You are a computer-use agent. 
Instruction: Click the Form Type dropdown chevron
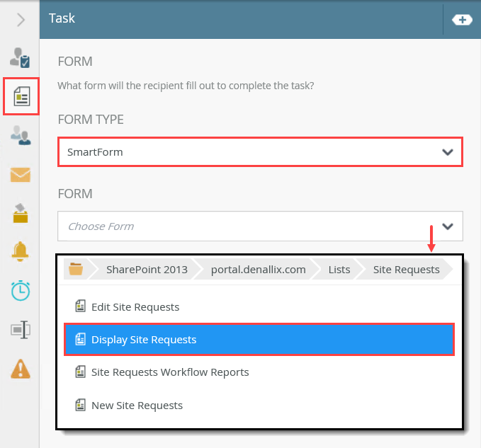click(448, 152)
